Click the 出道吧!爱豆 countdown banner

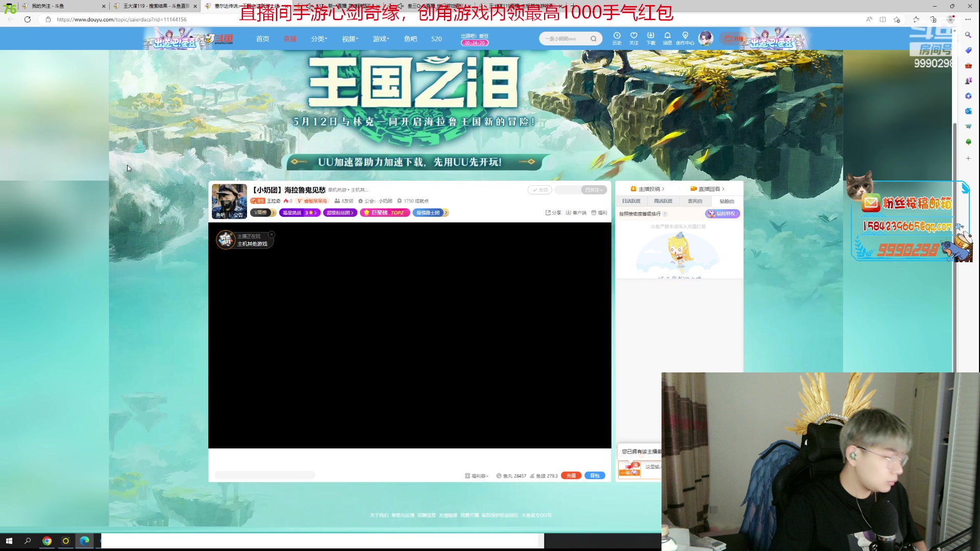[475, 39]
